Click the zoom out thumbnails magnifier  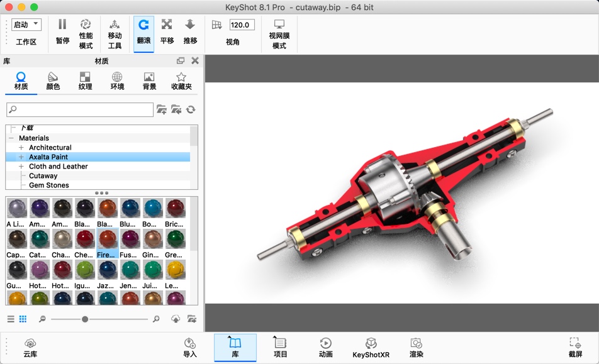[x=42, y=319]
